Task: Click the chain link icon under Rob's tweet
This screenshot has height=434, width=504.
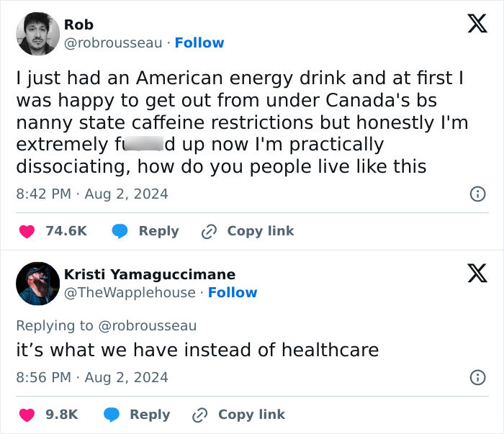Action: coord(209,231)
